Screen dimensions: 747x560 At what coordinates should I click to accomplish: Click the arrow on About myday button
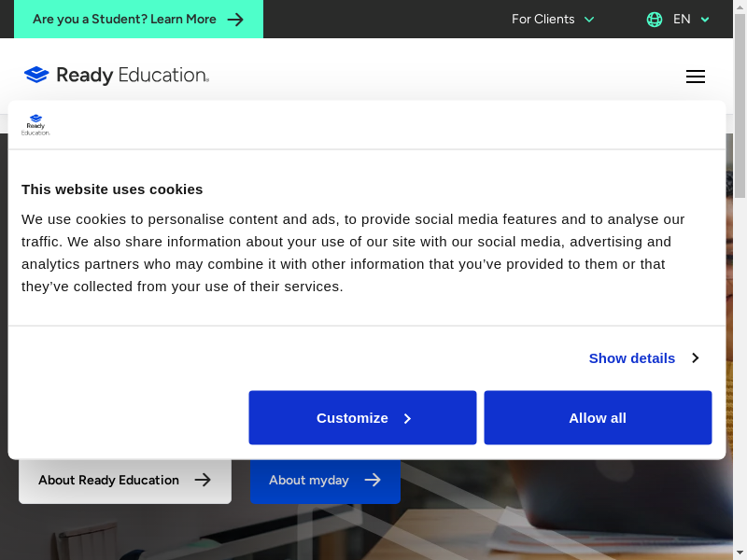tap(373, 480)
